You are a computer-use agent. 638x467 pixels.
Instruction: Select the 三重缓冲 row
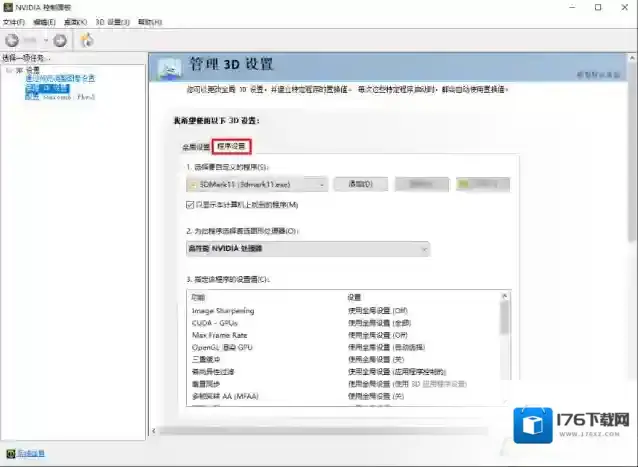tap(344, 360)
